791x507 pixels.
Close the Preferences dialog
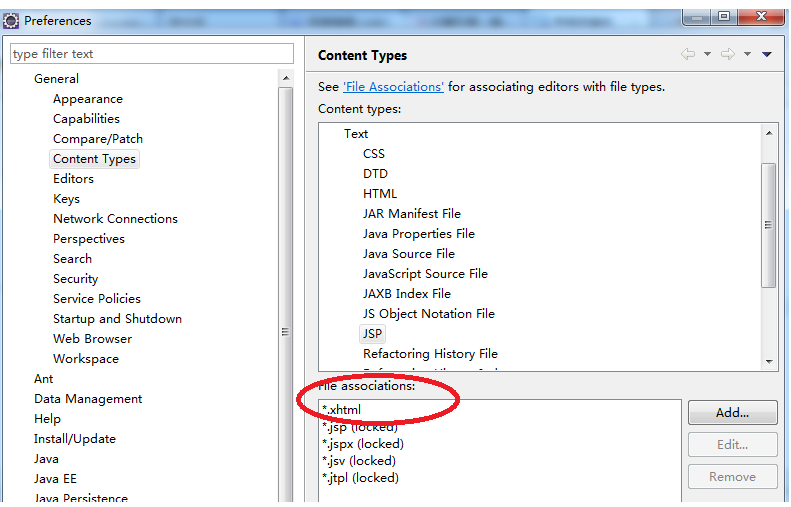763,16
